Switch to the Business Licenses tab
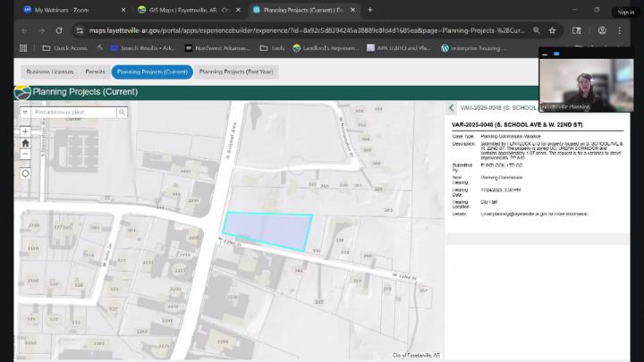This screenshot has width=644, height=362. [x=50, y=72]
